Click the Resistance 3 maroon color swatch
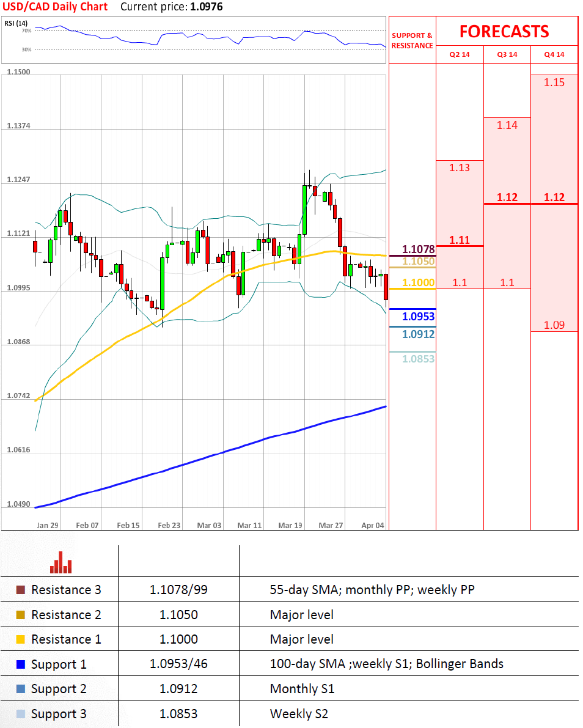 (20, 590)
